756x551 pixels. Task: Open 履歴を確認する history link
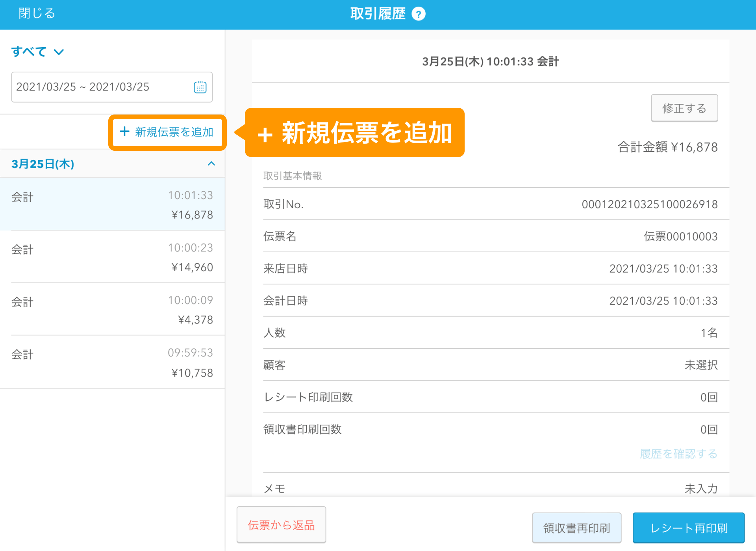point(678,454)
